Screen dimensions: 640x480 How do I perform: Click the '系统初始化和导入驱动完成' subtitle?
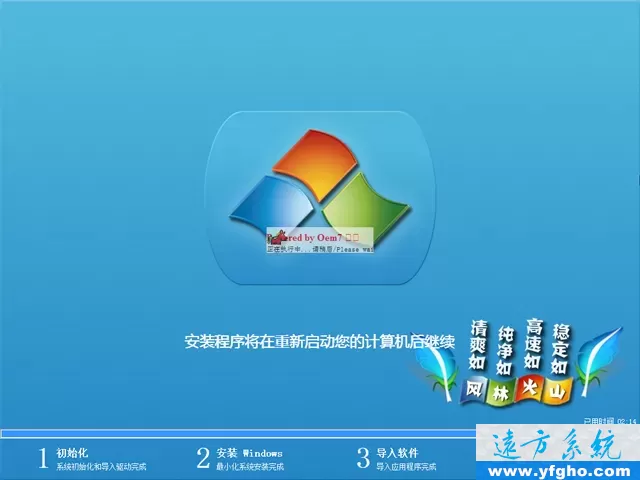click(101, 467)
